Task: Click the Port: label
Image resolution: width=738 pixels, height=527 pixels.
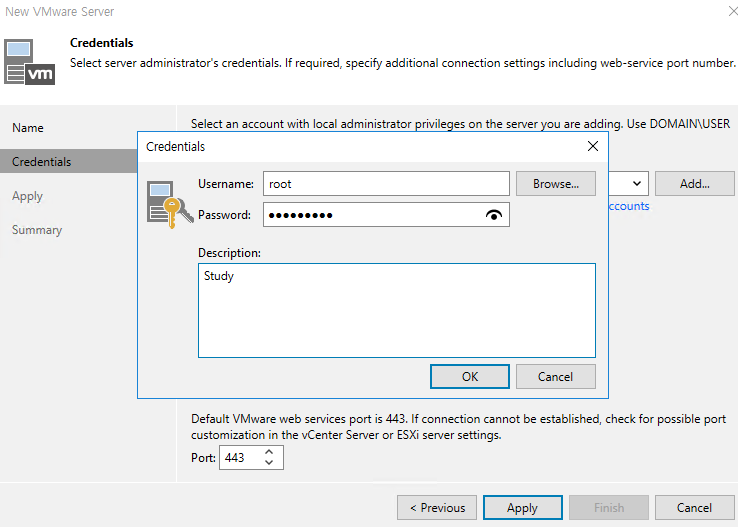Action: [x=203, y=457]
